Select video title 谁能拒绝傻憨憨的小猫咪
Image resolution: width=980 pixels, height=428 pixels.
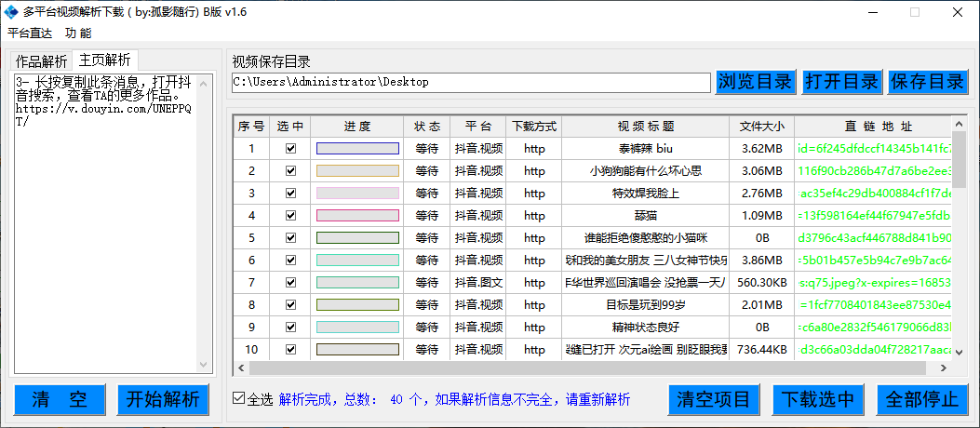click(646, 237)
